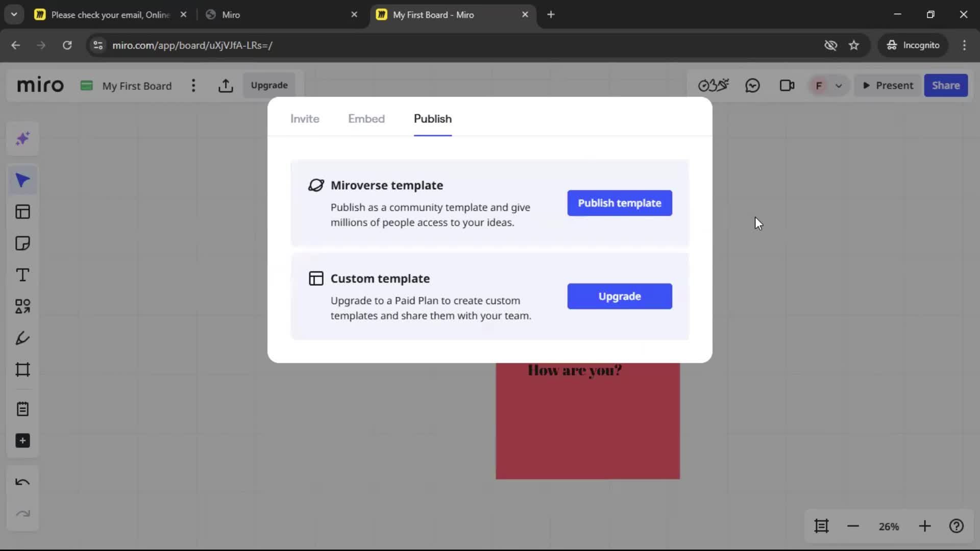Open a new browser tab
Viewport: 980px width, 551px height.
click(x=551, y=15)
